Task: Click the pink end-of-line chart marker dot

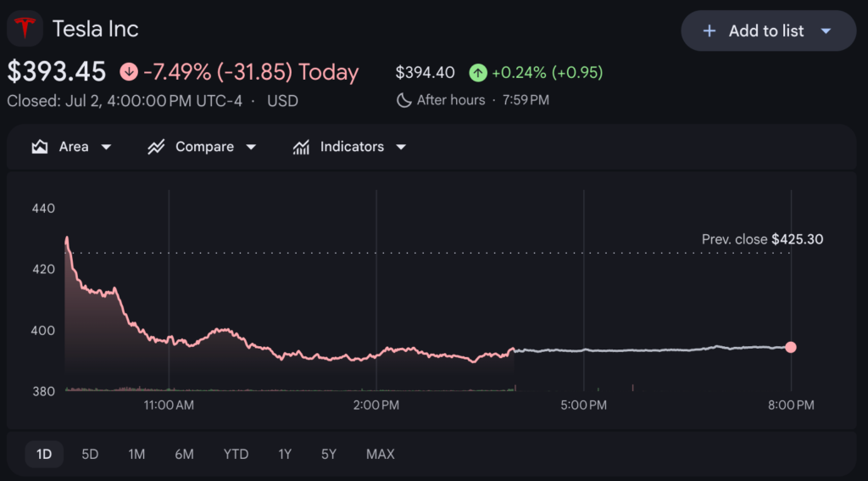Action: (x=791, y=348)
